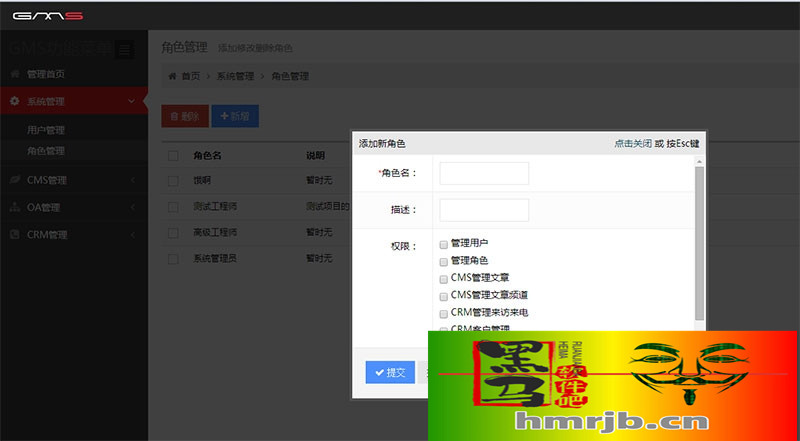
Task: Click the sitemap icon next to OA管理
Action: (x=15, y=208)
